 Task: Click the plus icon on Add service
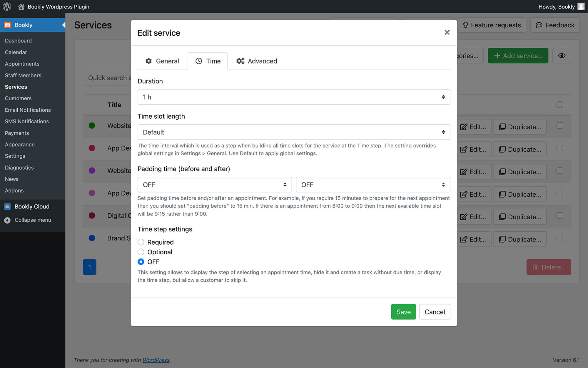pos(497,56)
